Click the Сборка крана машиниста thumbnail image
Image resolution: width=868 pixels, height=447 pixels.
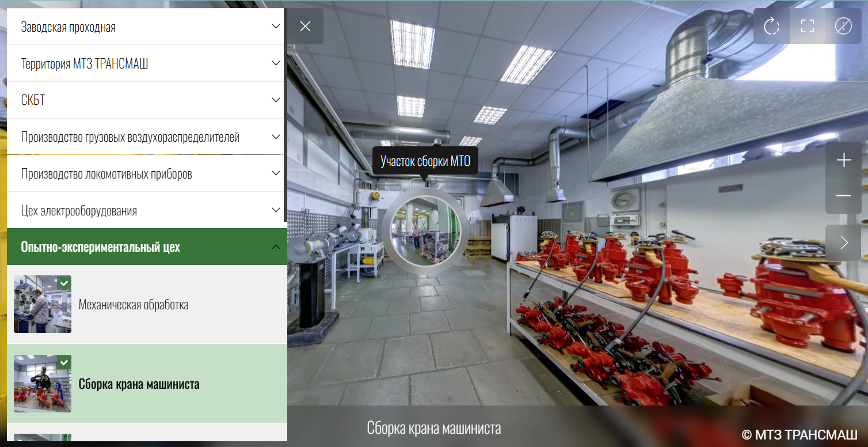[x=42, y=384]
